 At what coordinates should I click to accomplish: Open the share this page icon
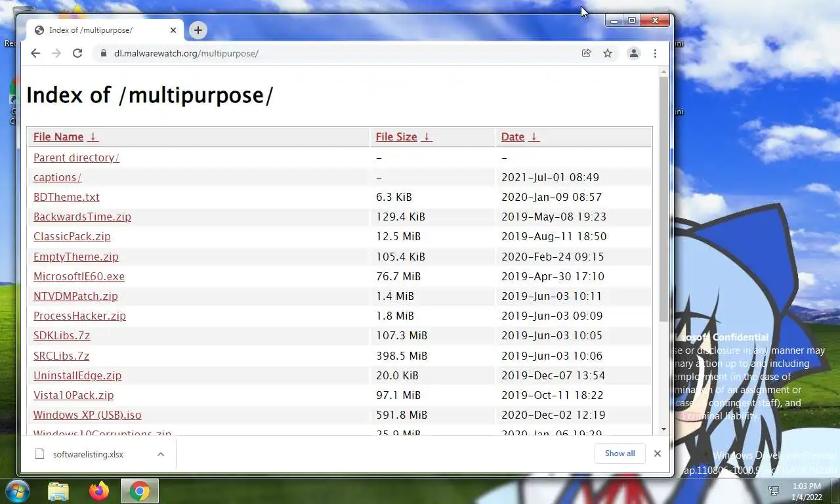(587, 53)
